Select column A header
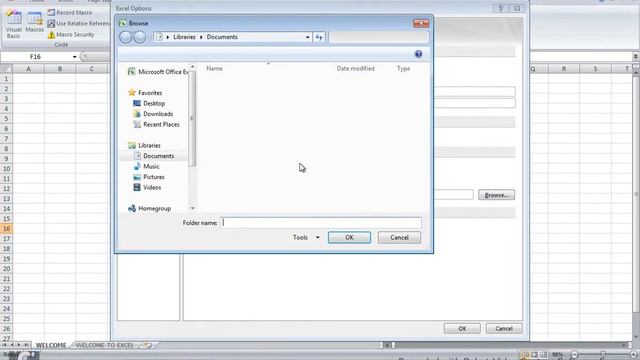 click(x=29, y=69)
